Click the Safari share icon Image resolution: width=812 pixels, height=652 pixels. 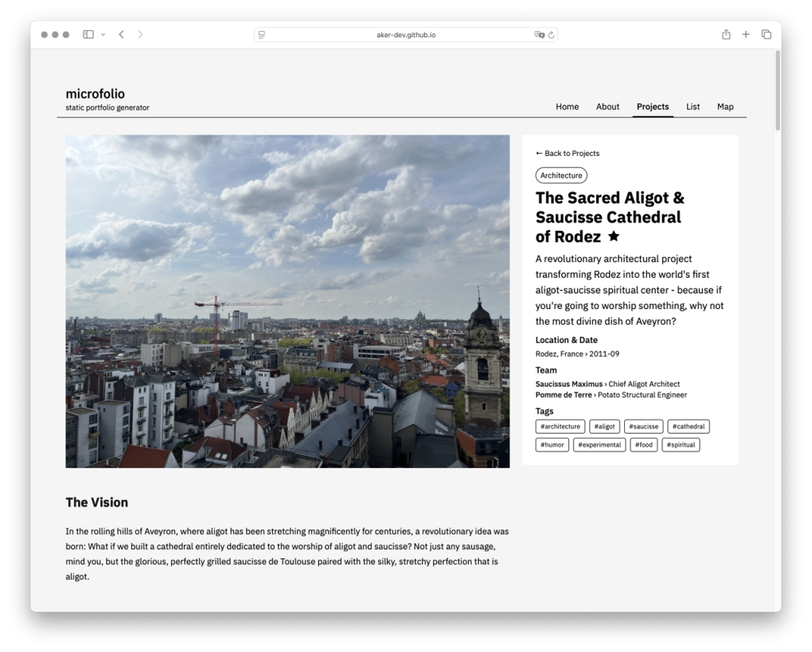(x=725, y=34)
